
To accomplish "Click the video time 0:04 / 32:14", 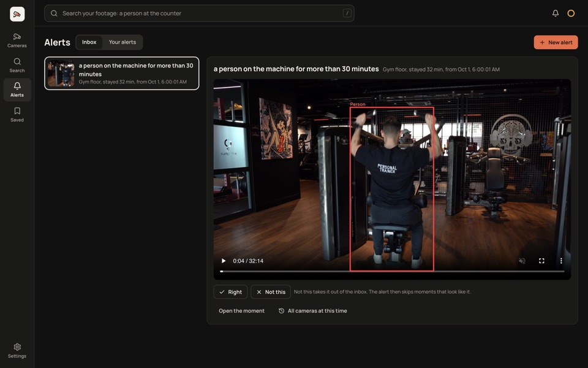I will 248,261.
